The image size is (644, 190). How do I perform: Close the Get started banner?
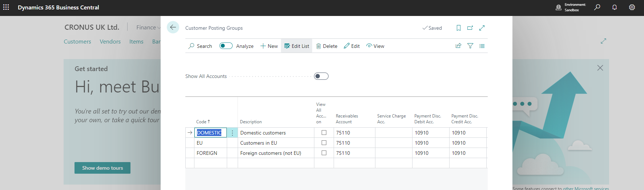(600, 68)
